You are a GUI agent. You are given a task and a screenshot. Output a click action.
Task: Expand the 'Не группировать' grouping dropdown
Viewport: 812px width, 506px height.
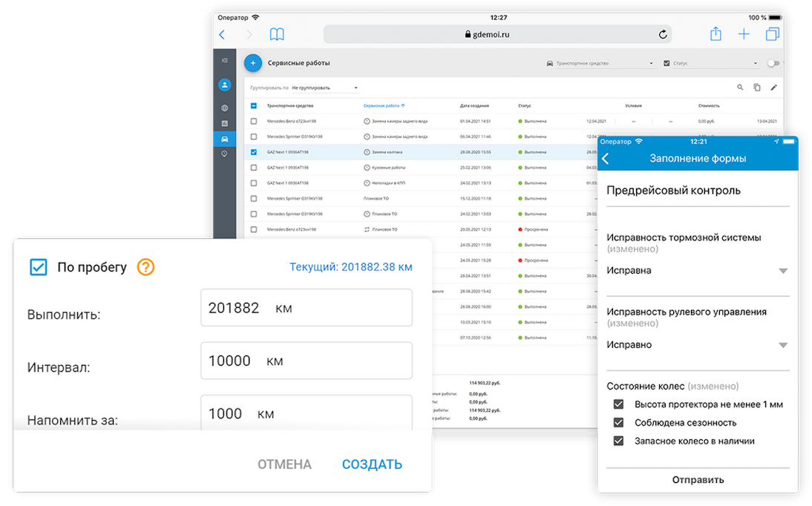(x=324, y=88)
